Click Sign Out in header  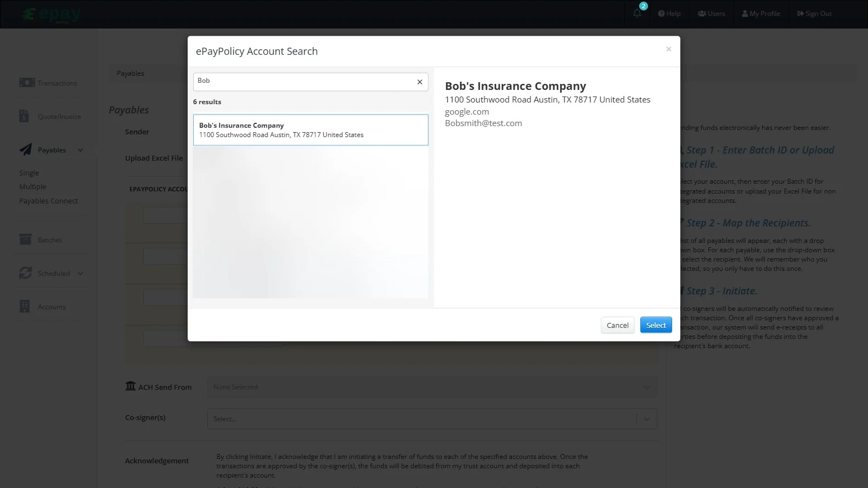click(814, 14)
